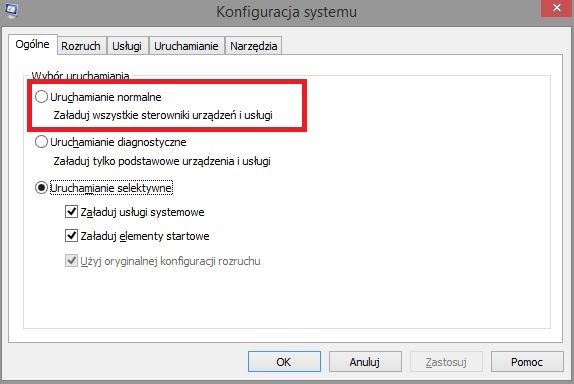Uncheck Załaduj usługi systemowe checkbox

[71, 212]
